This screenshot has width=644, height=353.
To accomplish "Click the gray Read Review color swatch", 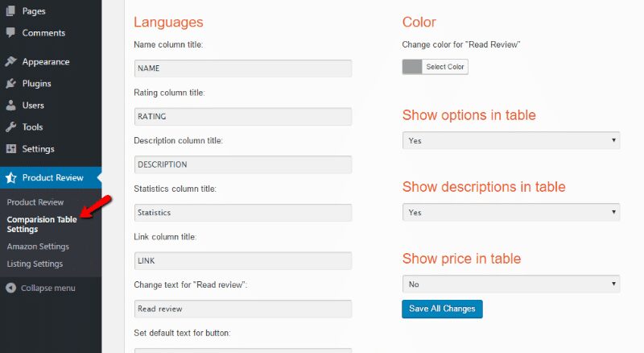I will pos(412,67).
